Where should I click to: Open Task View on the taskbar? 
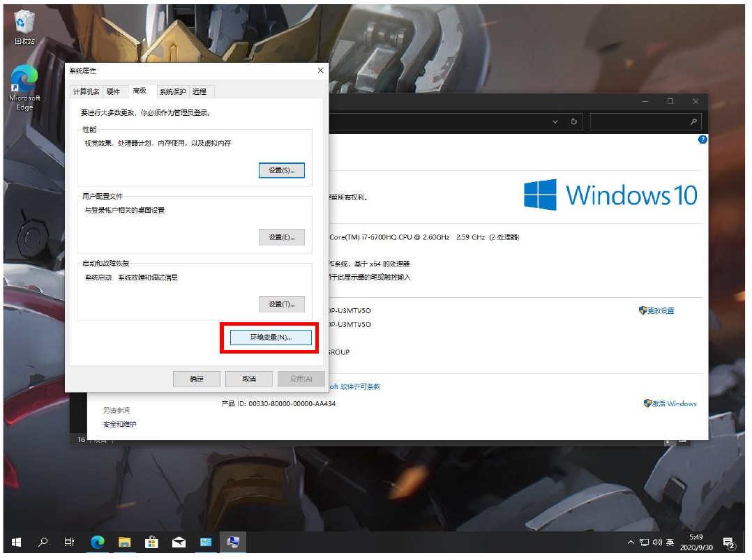point(70,542)
